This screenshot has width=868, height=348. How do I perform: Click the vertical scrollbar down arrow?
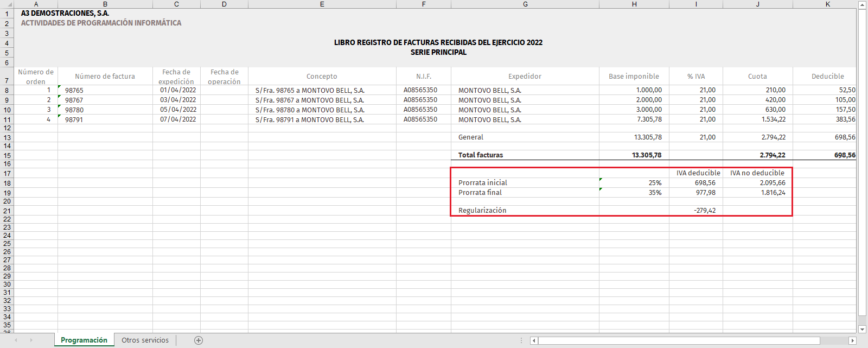coord(862,329)
